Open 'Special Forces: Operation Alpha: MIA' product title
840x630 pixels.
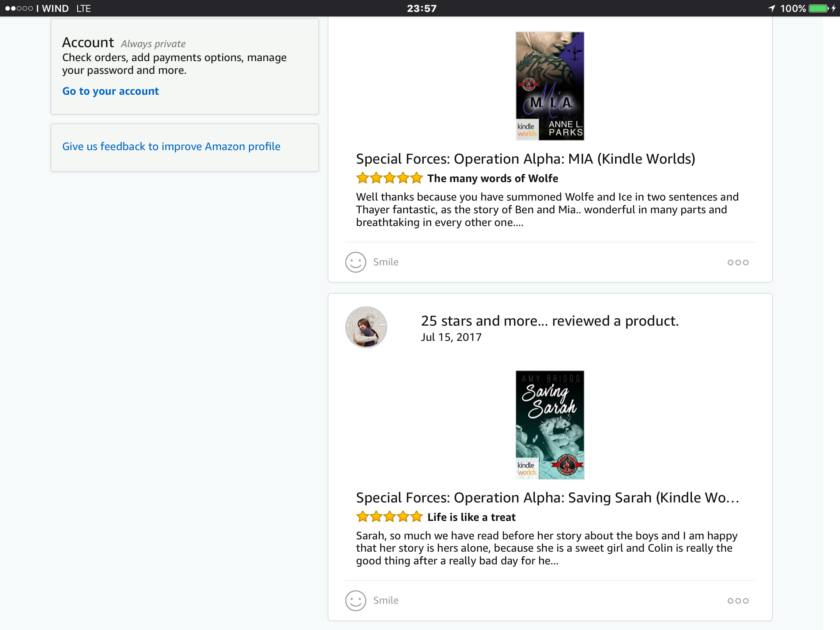pos(525,159)
